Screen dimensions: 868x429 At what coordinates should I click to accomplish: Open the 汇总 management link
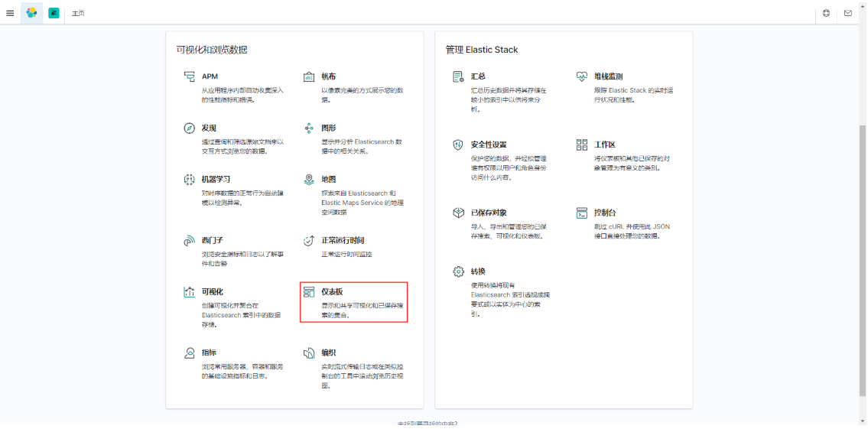478,76
